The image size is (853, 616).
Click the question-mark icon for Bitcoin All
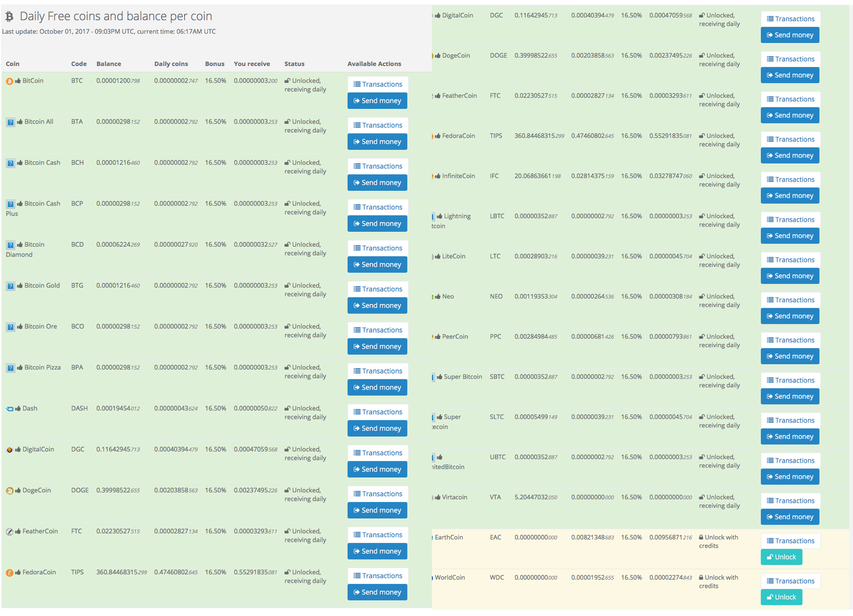10,122
